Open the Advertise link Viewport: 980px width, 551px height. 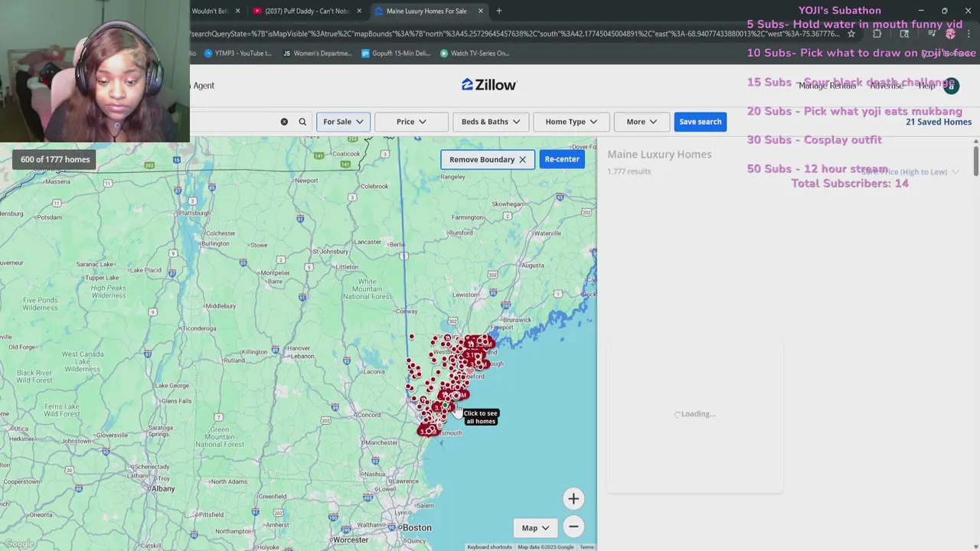tap(887, 86)
